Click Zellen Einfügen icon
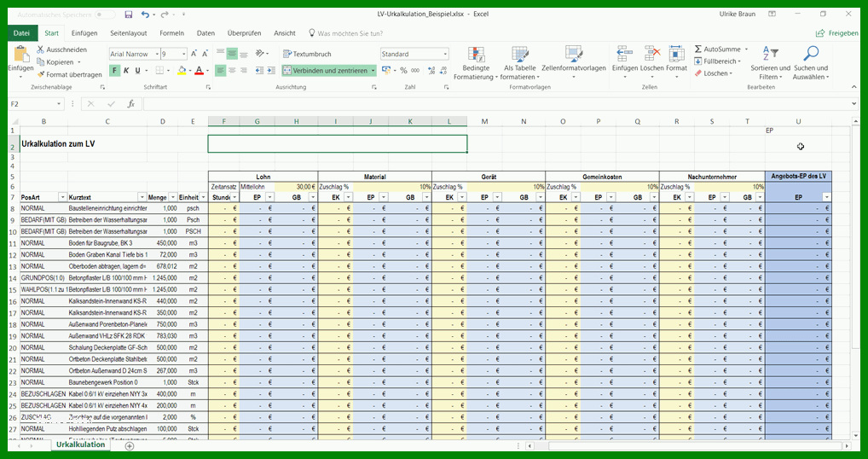The height and width of the screenshot is (459, 868). coord(624,55)
